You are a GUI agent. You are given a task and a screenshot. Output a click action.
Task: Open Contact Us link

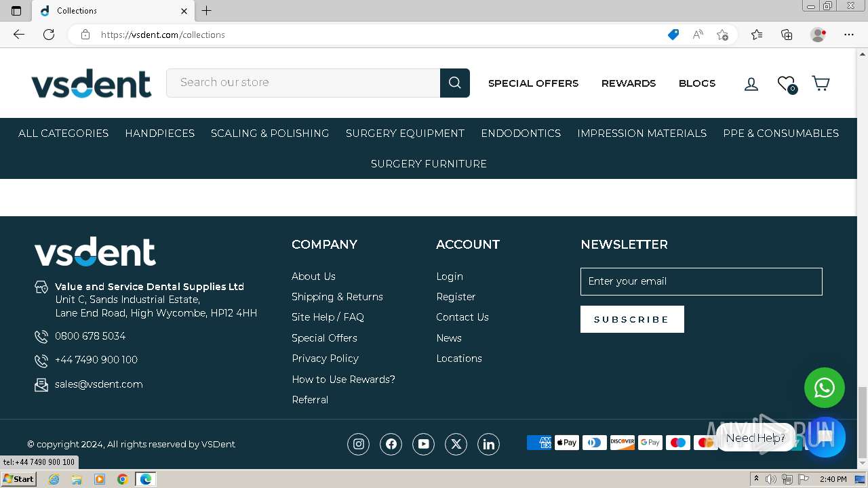click(462, 317)
